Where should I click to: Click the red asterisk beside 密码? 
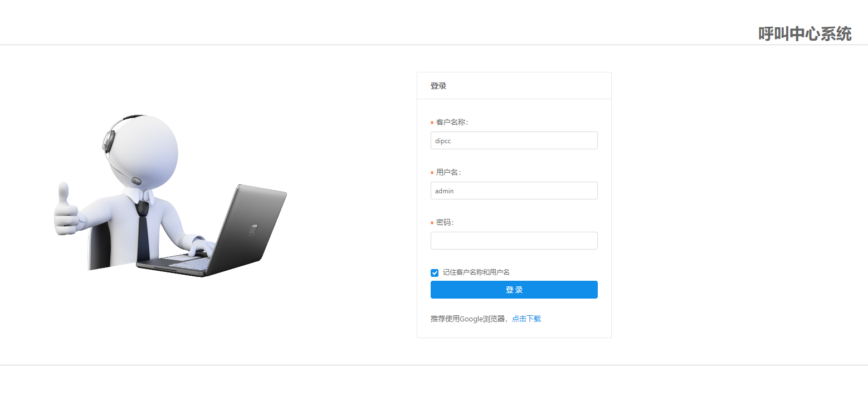point(431,222)
